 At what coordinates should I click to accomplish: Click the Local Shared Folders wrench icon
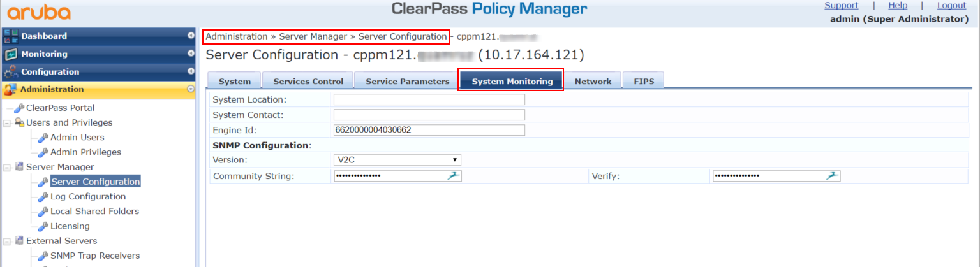click(x=43, y=211)
